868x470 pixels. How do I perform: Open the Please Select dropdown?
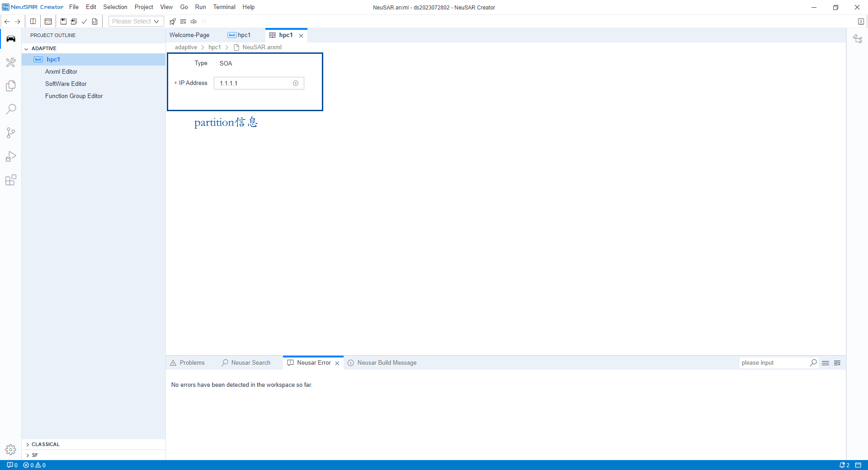[135, 21]
